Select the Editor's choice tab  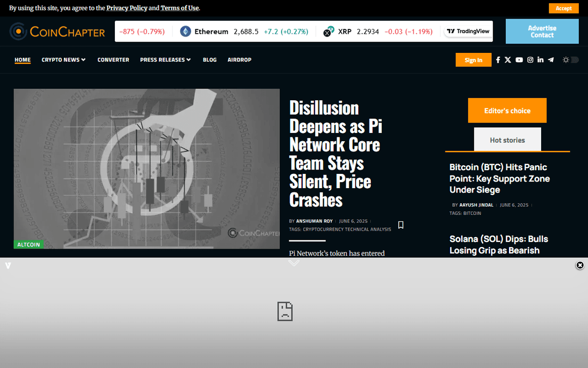point(507,110)
